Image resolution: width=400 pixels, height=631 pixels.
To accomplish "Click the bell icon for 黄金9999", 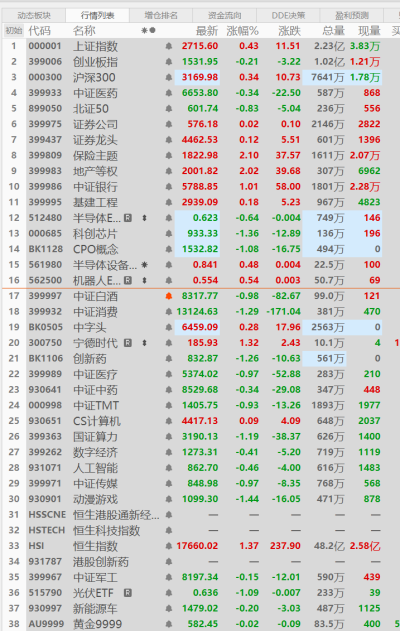I will point(169,624).
